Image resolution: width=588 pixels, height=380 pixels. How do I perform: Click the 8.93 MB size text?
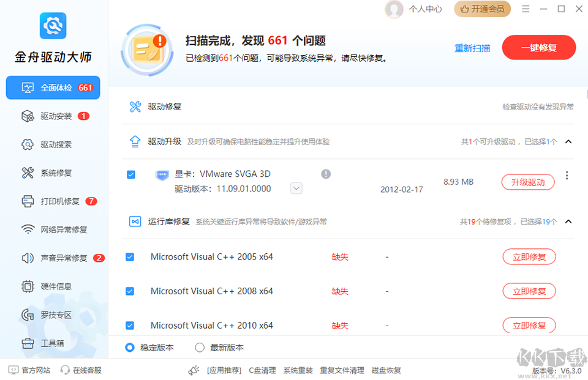458,182
